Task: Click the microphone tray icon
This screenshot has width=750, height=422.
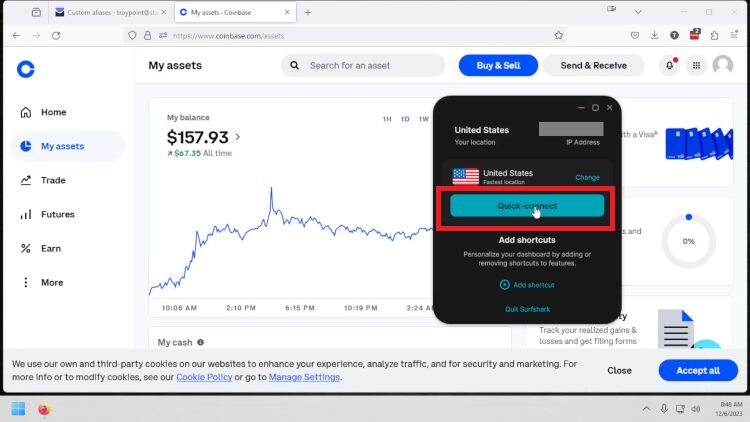Action: tap(664, 409)
